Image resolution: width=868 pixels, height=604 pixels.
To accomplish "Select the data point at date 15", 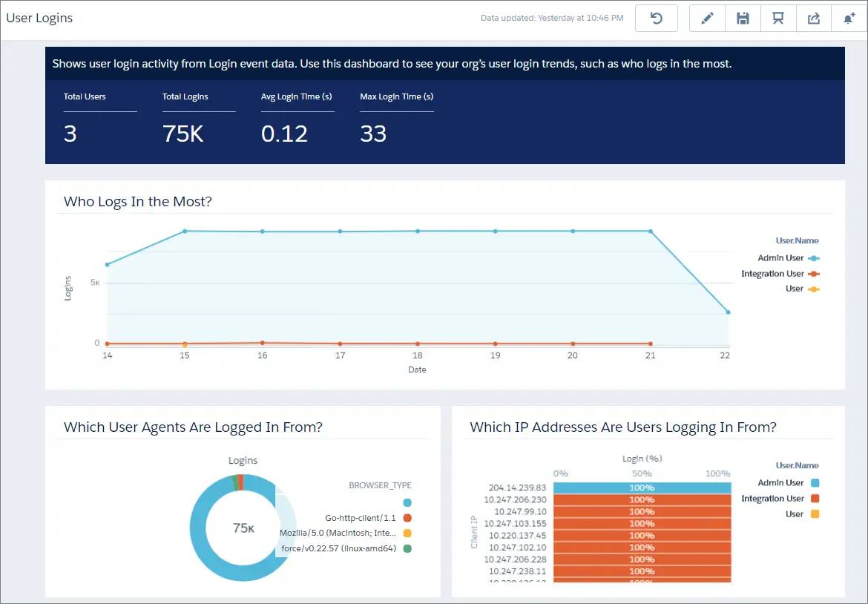I will [x=185, y=231].
